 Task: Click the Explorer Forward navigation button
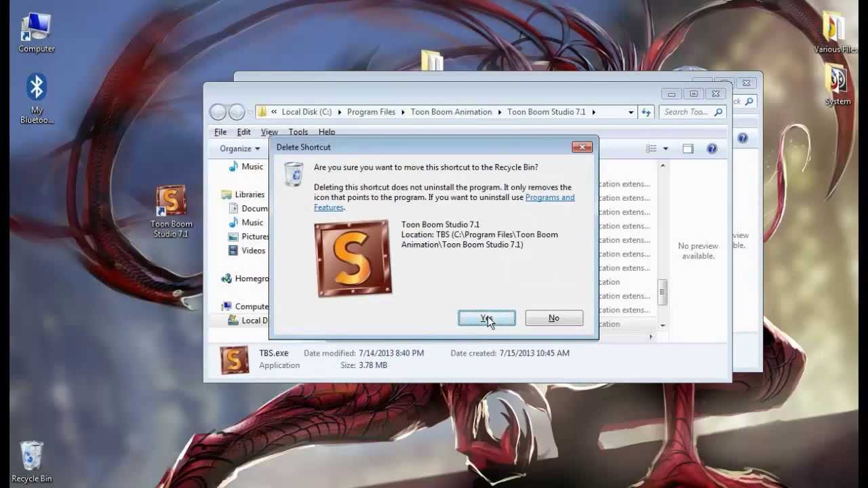(x=237, y=112)
